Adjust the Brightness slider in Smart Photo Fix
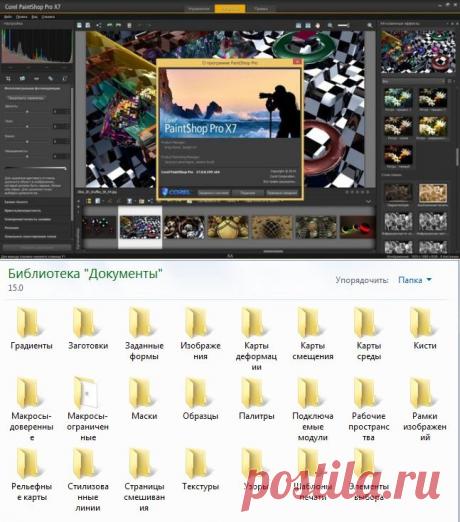 27,112
